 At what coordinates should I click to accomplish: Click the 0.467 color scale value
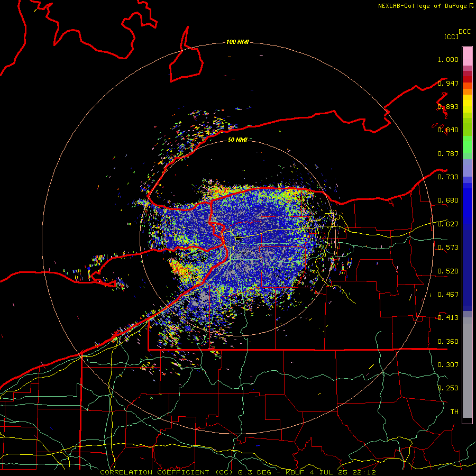point(448,294)
